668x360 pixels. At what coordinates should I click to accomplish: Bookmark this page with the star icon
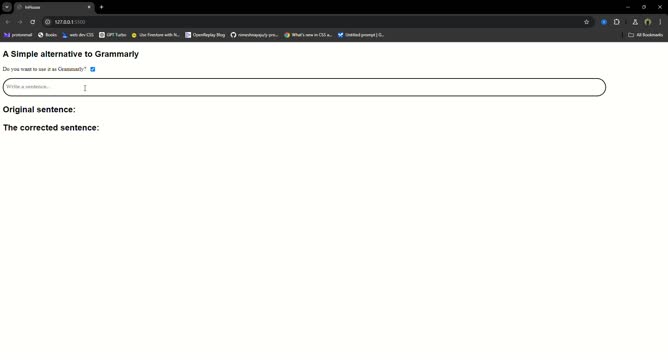pos(586,22)
